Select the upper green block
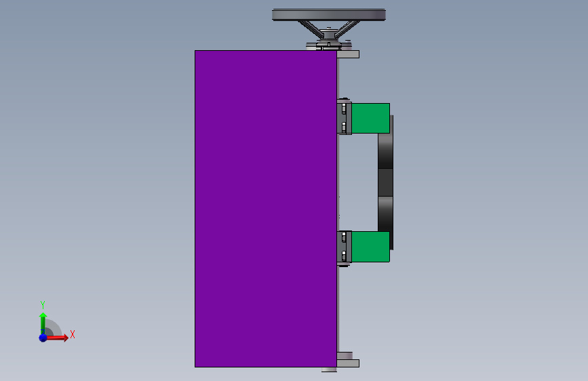588x381 pixels. [370, 118]
